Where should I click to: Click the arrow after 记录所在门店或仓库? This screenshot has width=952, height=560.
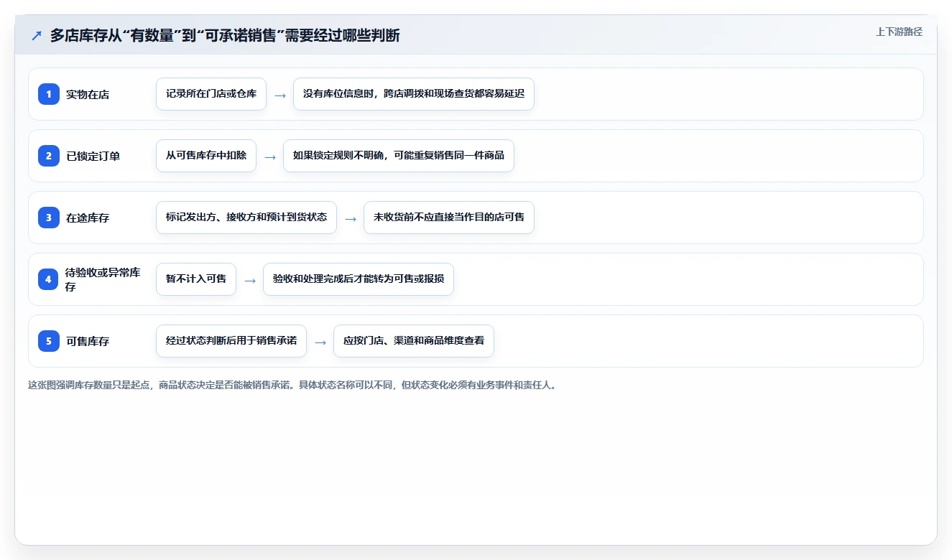280,95
